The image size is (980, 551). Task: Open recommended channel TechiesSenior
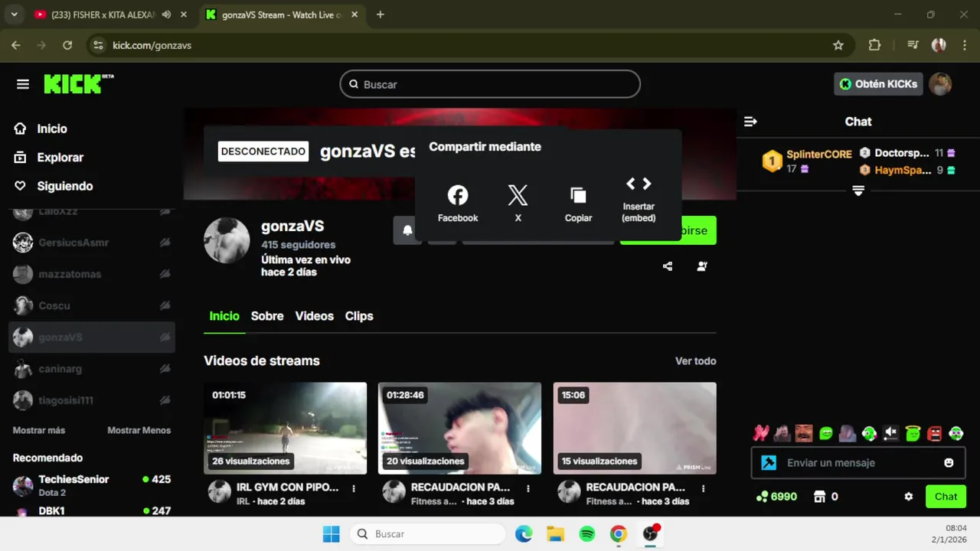click(92, 485)
